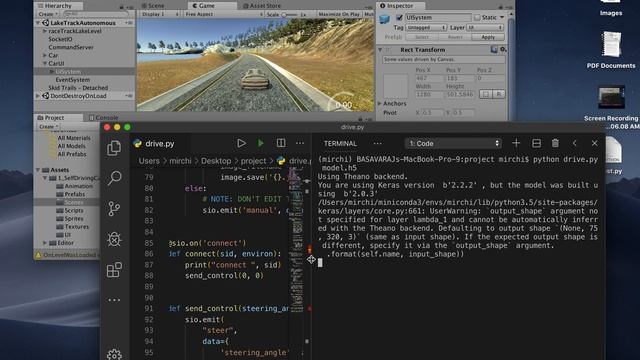Viewport: 640px width, 360px height.
Task: Toggle Rect Transform raw edit R button
Action: point(499,94)
